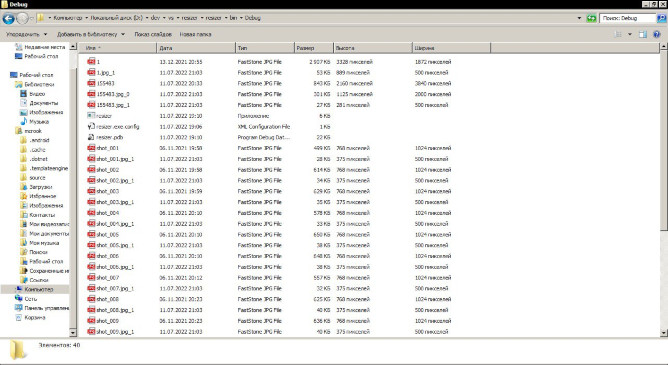Open the view options dropdown arrow
This screenshot has width=668, height=365.
(630, 34)
